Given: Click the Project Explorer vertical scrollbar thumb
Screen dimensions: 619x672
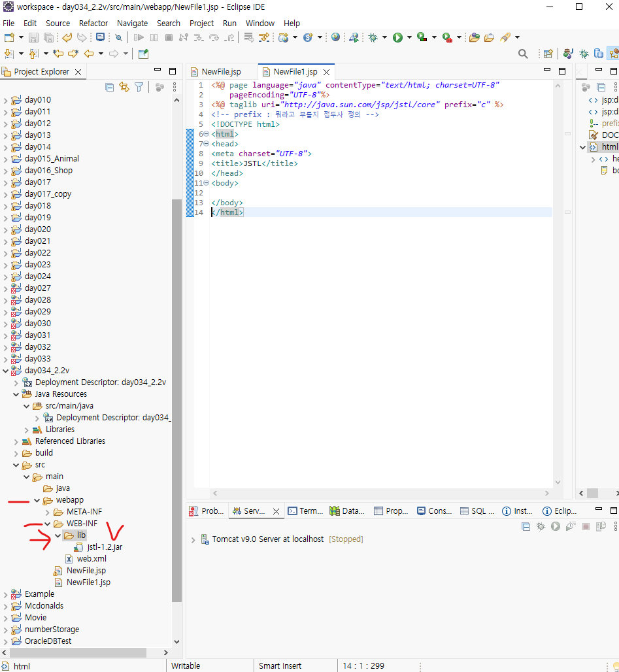Looking at the screenshot, I should pos(176,401).
